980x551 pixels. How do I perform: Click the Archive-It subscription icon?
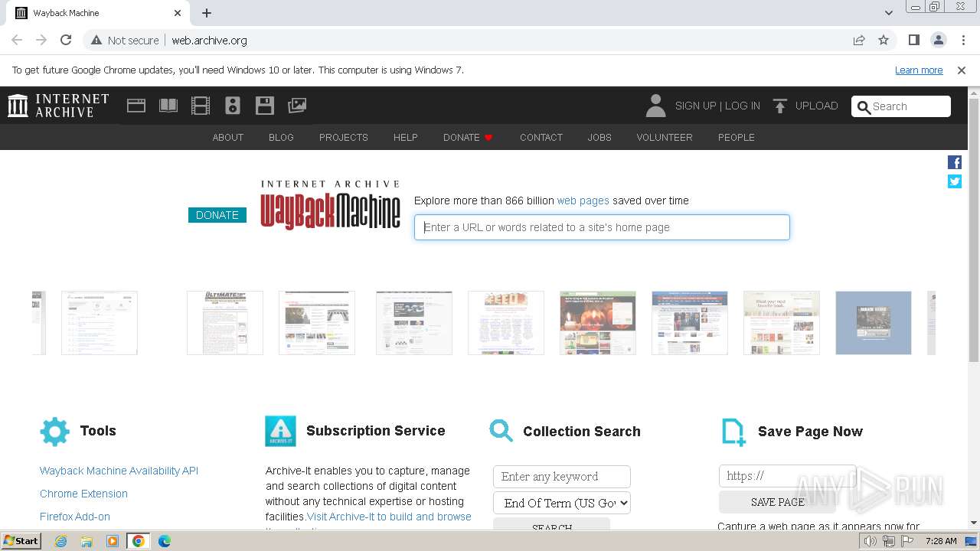click(280, 432)
